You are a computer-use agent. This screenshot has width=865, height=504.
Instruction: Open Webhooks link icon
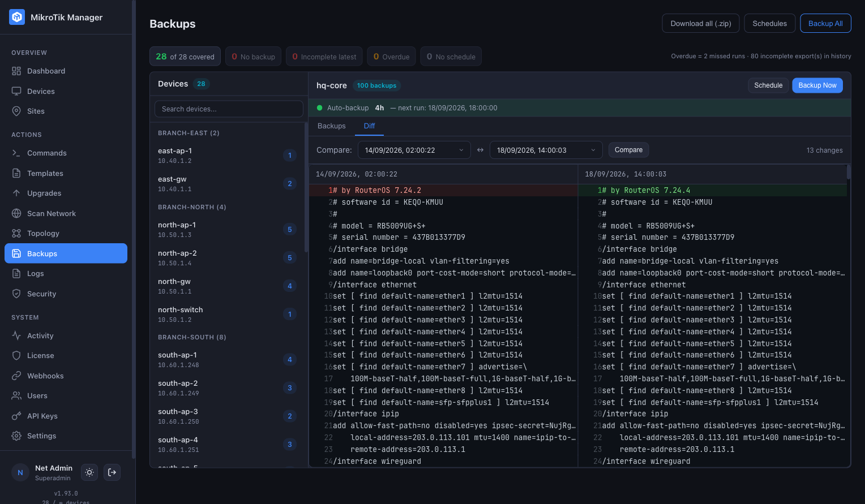[16, 376]
